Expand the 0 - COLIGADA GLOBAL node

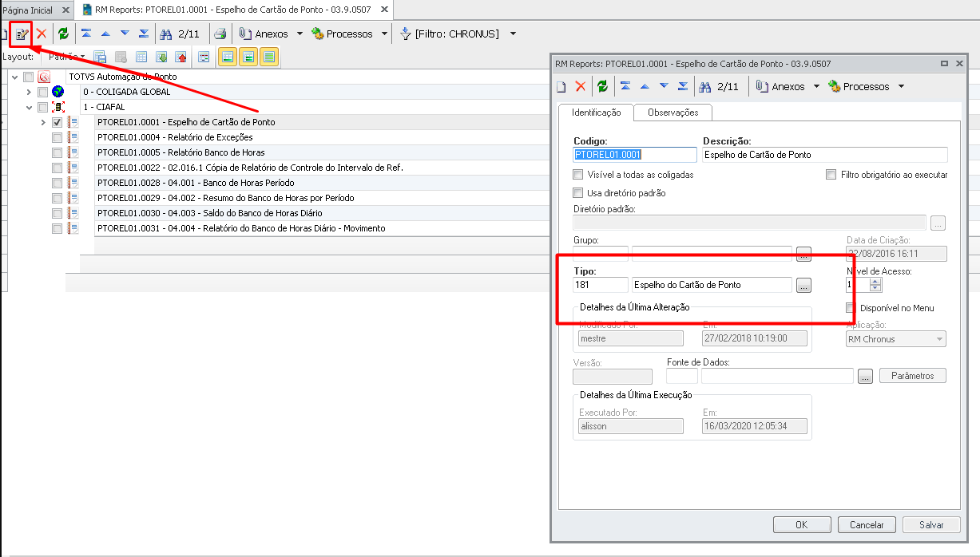pyautogui.click(x=29, y=92)
